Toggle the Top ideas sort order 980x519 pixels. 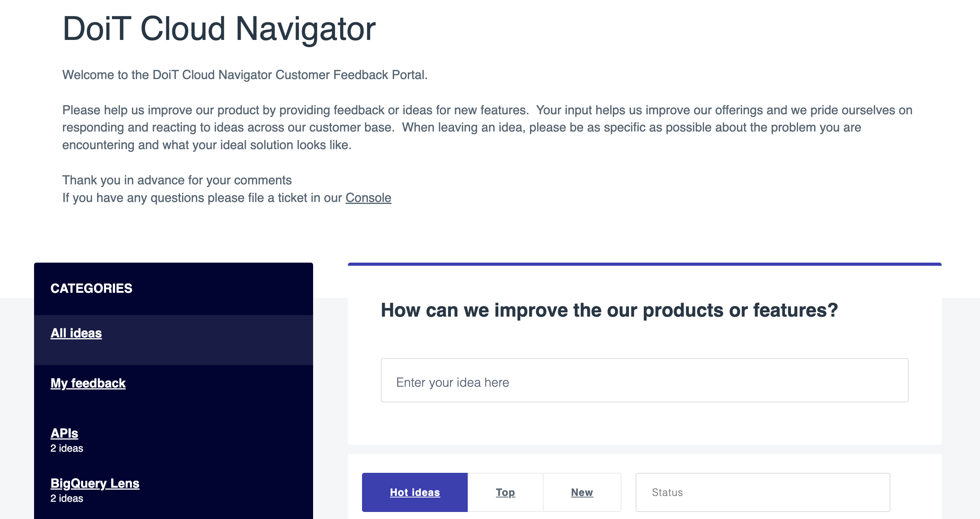tap(505, 493)
